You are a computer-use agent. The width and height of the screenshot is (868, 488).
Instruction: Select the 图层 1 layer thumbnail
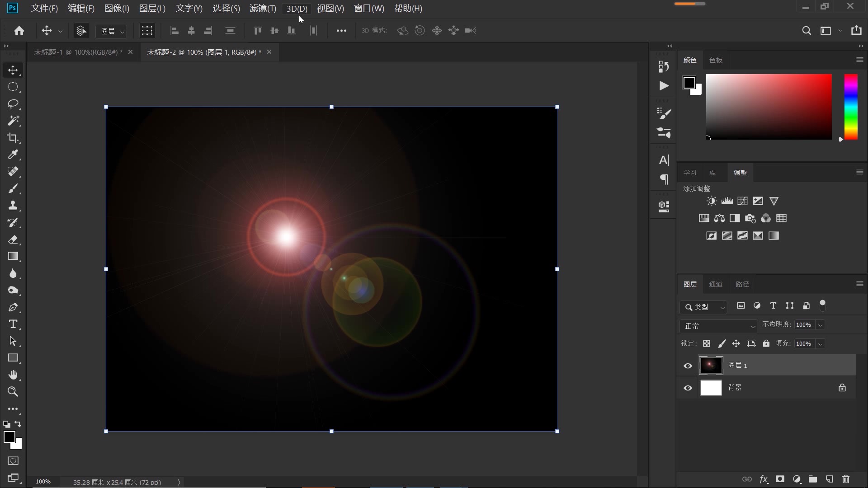(711, 366)
